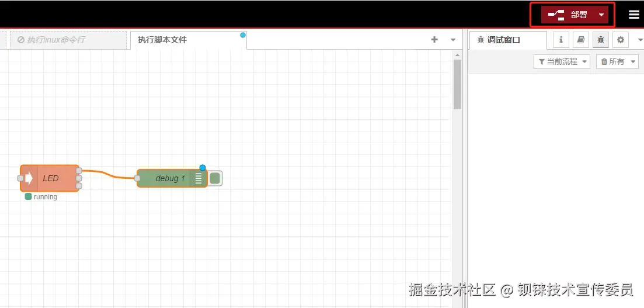
Task: Open the help book sidebar icon
Action: (580, 40)
